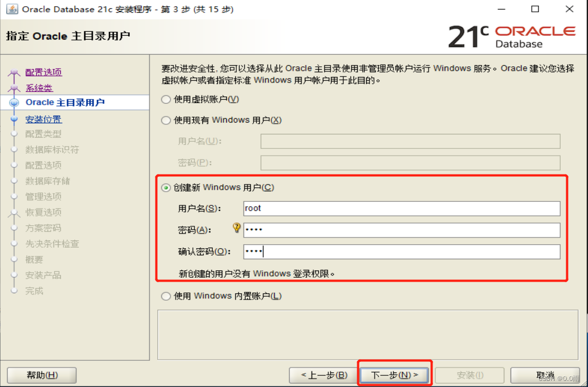The height and width of the screenshot is (387, 588).
Task: Close the Oracle installer window
Action: (x=569, y=9)
